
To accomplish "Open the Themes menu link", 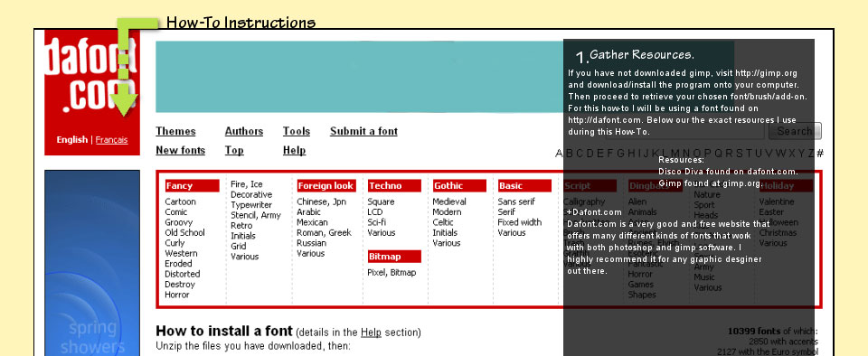I will (x=175, y=131).
